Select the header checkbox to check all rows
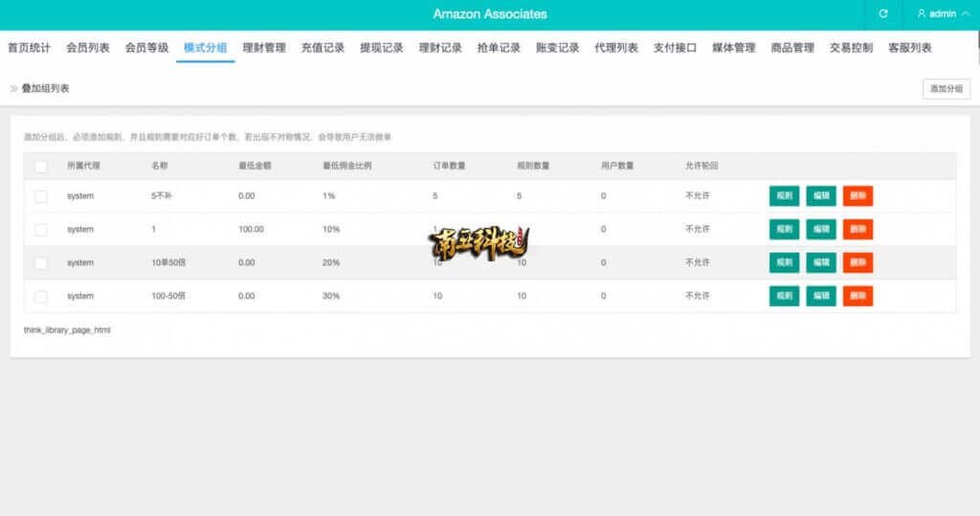This screenshot has height=516, width=980. point(40,167)
